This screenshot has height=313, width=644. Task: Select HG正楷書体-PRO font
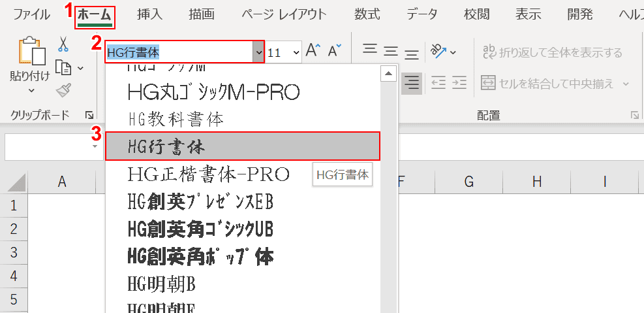tap(243, 174)
